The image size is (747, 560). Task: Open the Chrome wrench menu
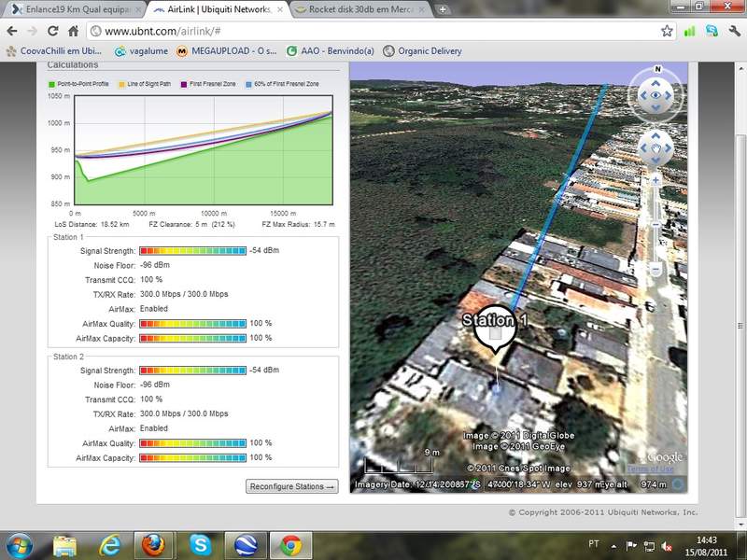click(x=734, y=32)
